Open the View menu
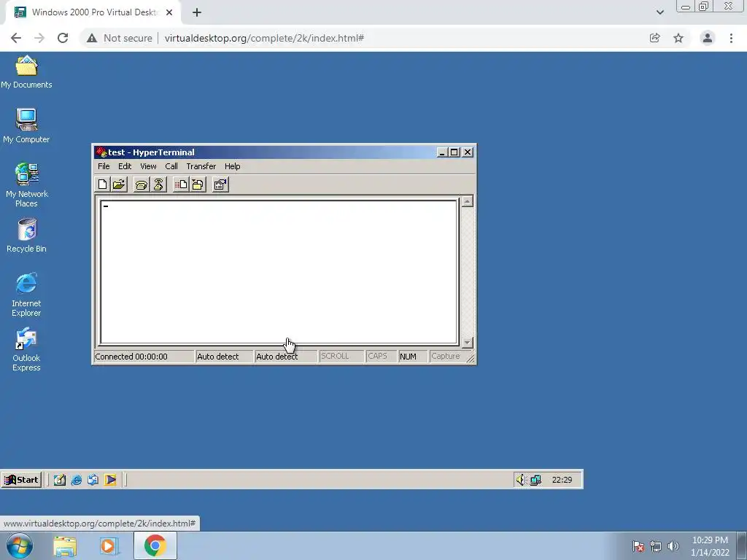747x560 pixels. [148, 166]
